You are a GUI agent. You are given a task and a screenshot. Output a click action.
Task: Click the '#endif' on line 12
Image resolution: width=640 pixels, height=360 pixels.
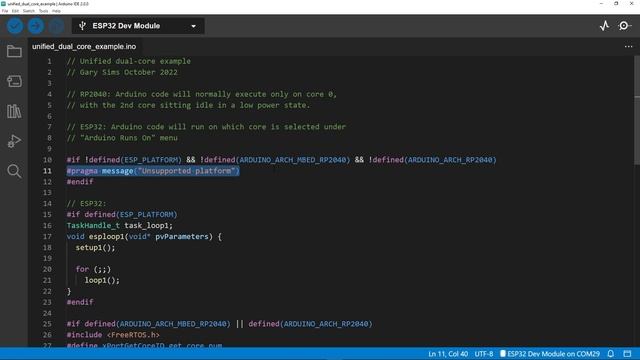tap(80, 182)
